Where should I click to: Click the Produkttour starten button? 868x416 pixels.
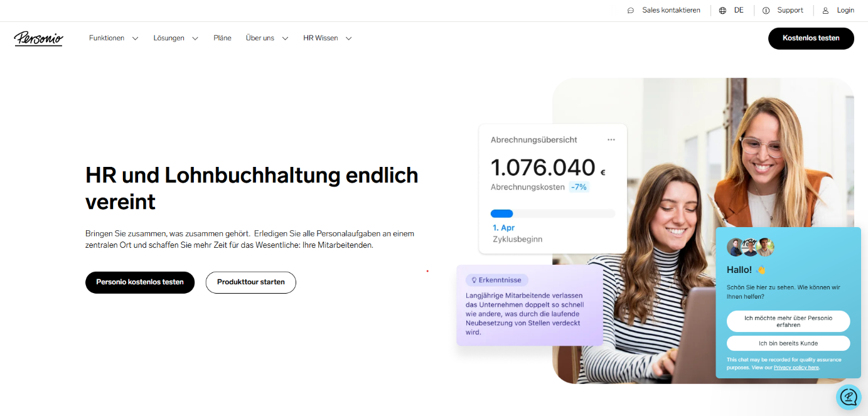(250, 282)
